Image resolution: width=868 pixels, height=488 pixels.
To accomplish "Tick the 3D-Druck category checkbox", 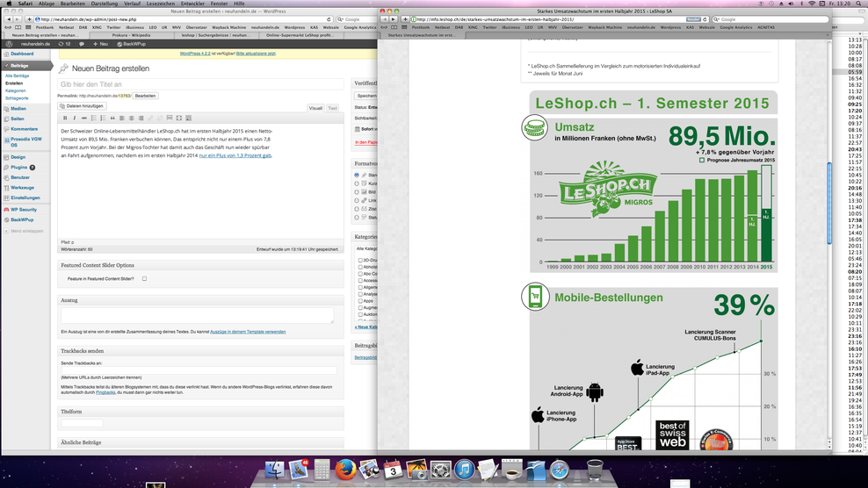I will coord(360,260).
